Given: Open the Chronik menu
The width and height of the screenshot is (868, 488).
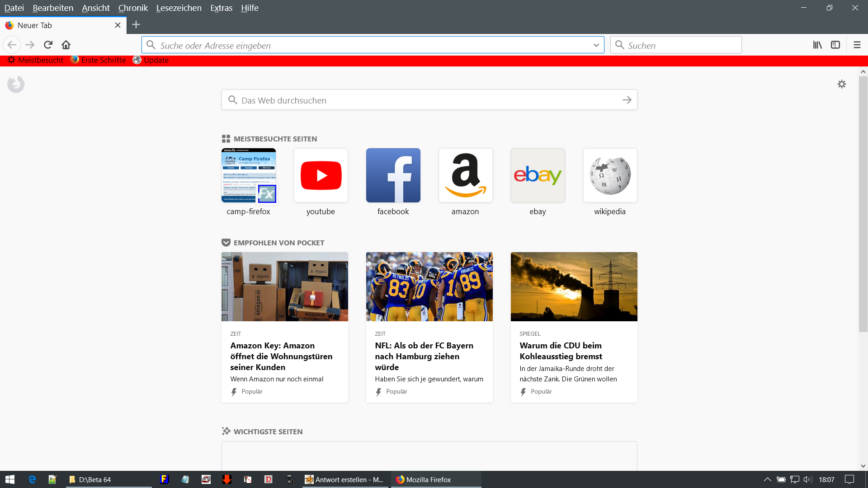Looking at the screenshot, I should click(133, 8).
